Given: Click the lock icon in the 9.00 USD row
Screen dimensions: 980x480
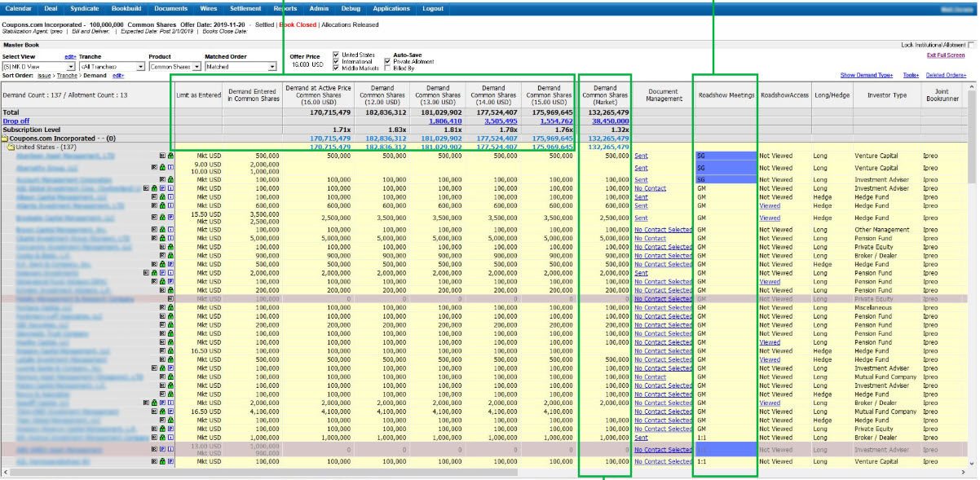Looking at the screenshot, I should click(162, 166).
